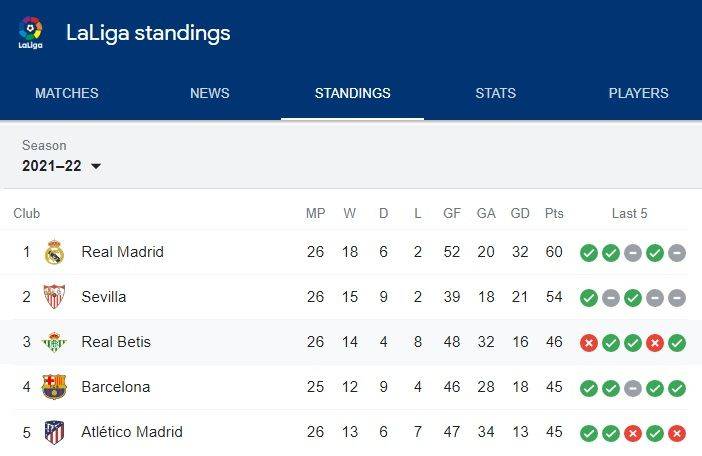Viewport: 702px width, 456px height.
Task: Click the LaLiga logo in the header
Action: tap(30, 33)
